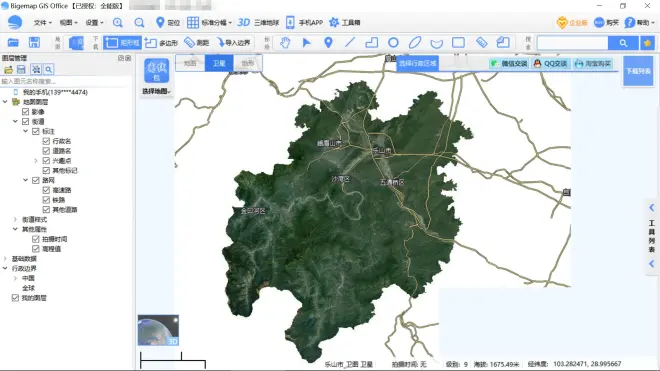Click the zoom in magnifier icon
The width and height of the screenshot is (660, 371).
point(118,22)
